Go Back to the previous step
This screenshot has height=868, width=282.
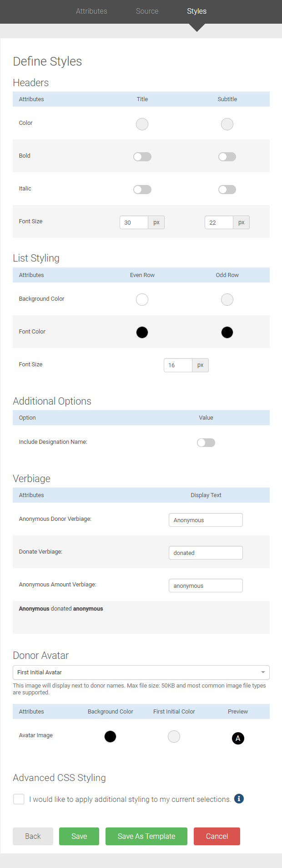(33, 836)
